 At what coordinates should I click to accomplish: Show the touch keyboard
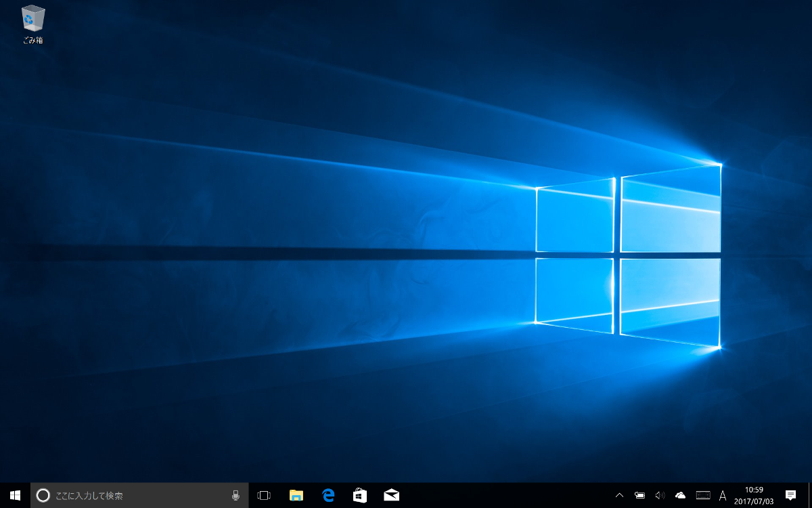[x=703, y=495]
